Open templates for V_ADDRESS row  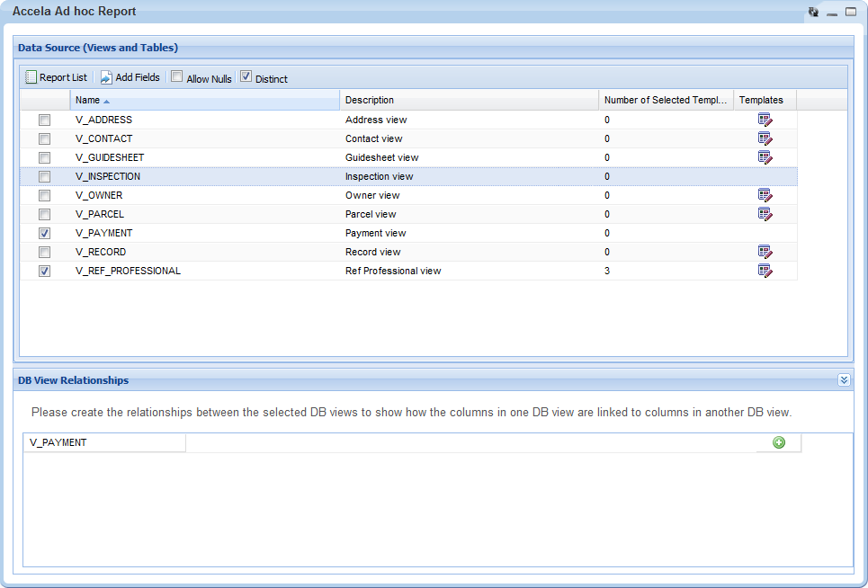765,120
